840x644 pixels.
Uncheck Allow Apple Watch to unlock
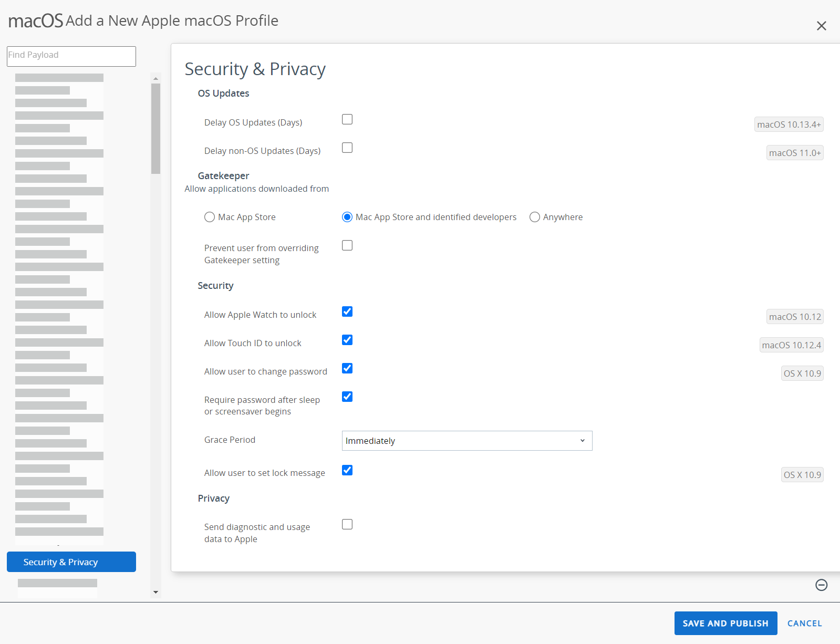click(347, 311)
